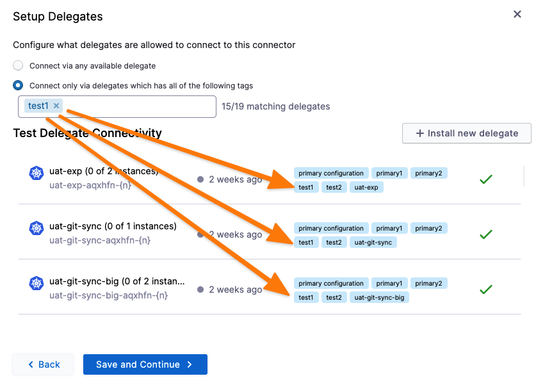536x392 pixels.
Task: Click the uat-exp tag in first row
Action: [366, 187]
